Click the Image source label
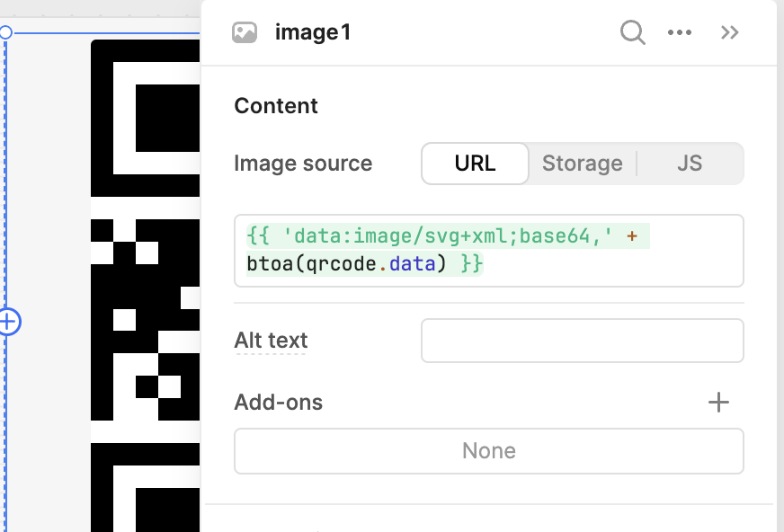The width and height of the screenshot is (784, 532). coord(302,164)
